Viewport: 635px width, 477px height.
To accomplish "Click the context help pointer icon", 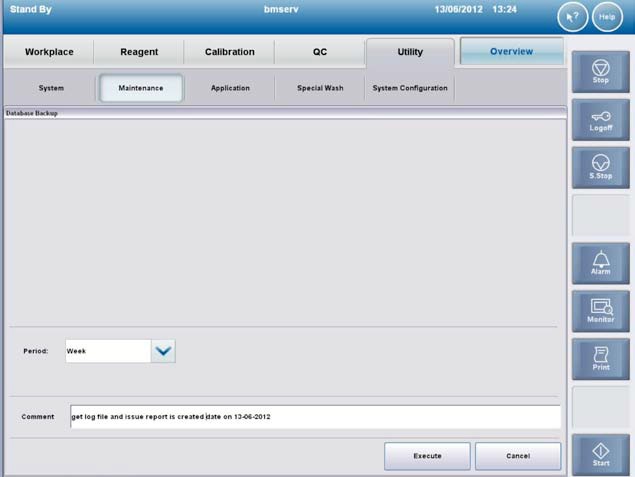I will 572,17.
